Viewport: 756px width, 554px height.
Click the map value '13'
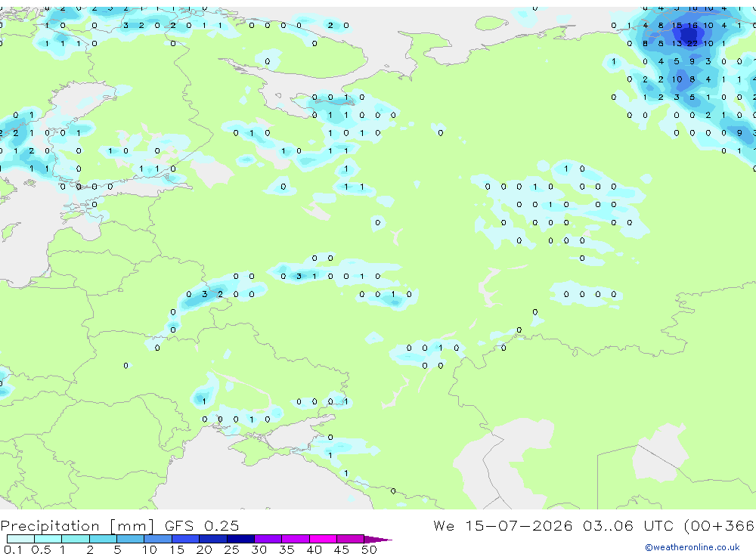point(677,43)
